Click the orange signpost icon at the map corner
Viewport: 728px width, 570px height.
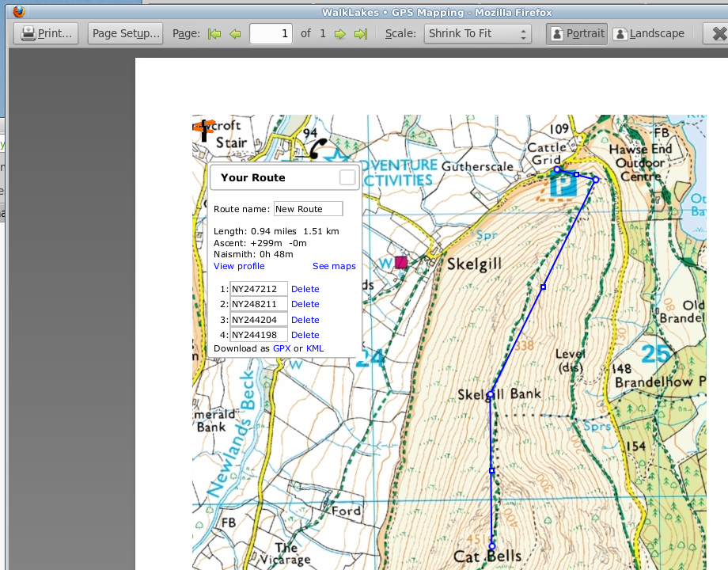coord(204,129)
